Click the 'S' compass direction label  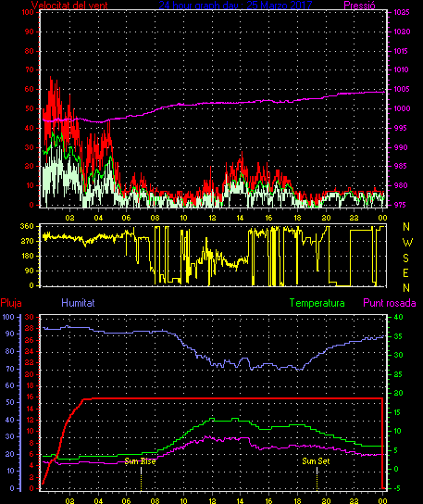click(406, 258)
